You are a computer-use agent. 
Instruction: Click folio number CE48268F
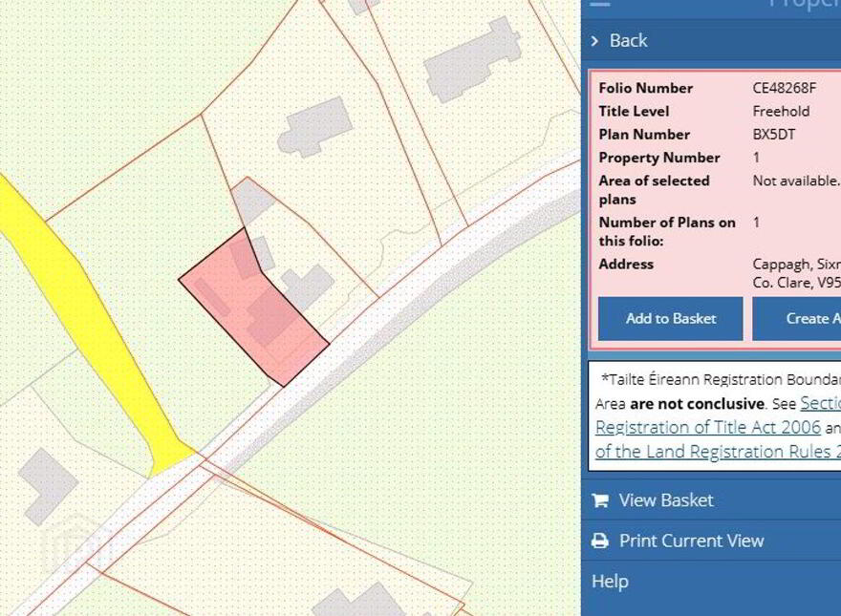pyautogui.click(x=785, y=88)
